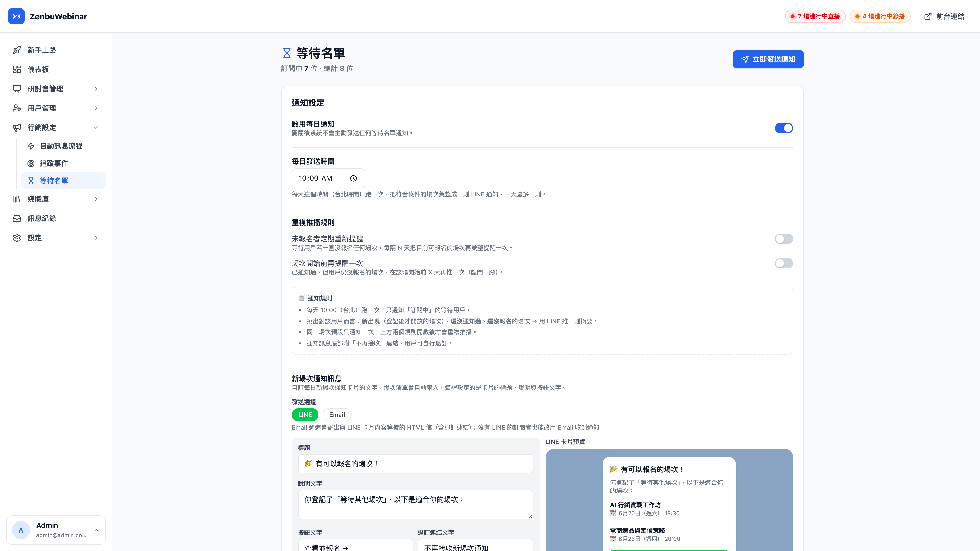This screenshot has width=980, height=551.
Task: Open 追蹤事件 submenu item
Action: 63,164
